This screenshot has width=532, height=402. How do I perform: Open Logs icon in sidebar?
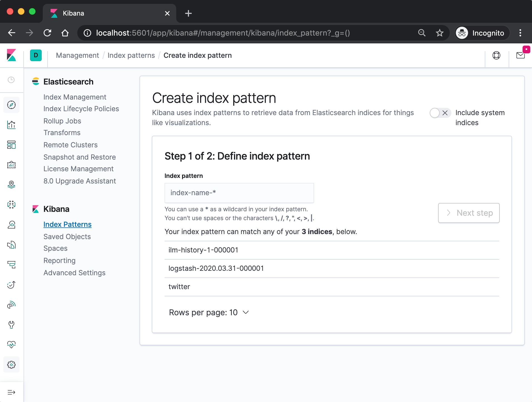11,245
